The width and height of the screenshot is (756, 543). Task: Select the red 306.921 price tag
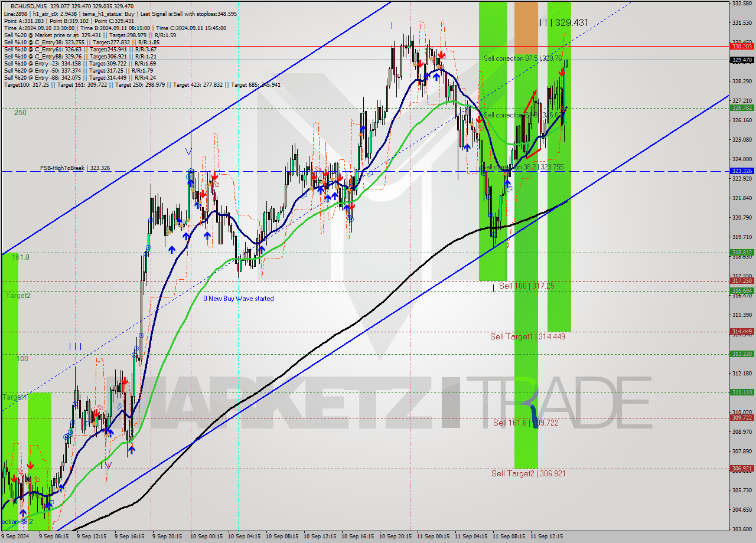coord(742,468)
